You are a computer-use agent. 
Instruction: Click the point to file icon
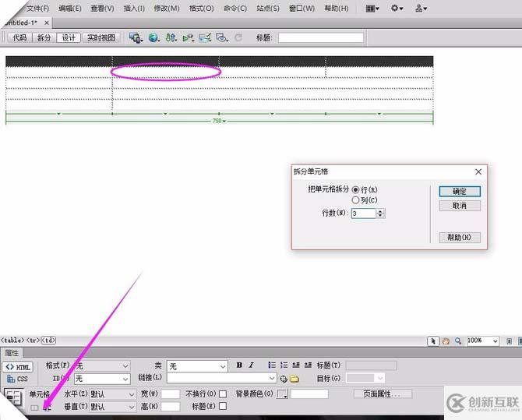(x=284, y=379)
